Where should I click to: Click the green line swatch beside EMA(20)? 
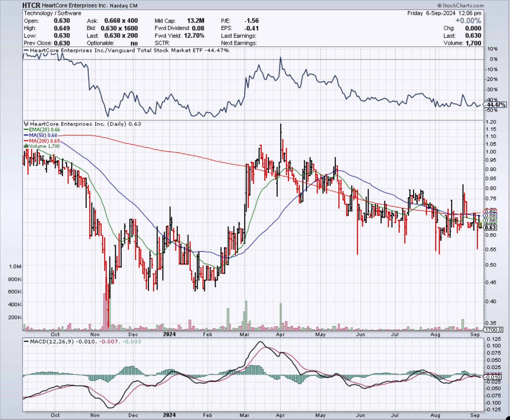[x=26, y=130]
